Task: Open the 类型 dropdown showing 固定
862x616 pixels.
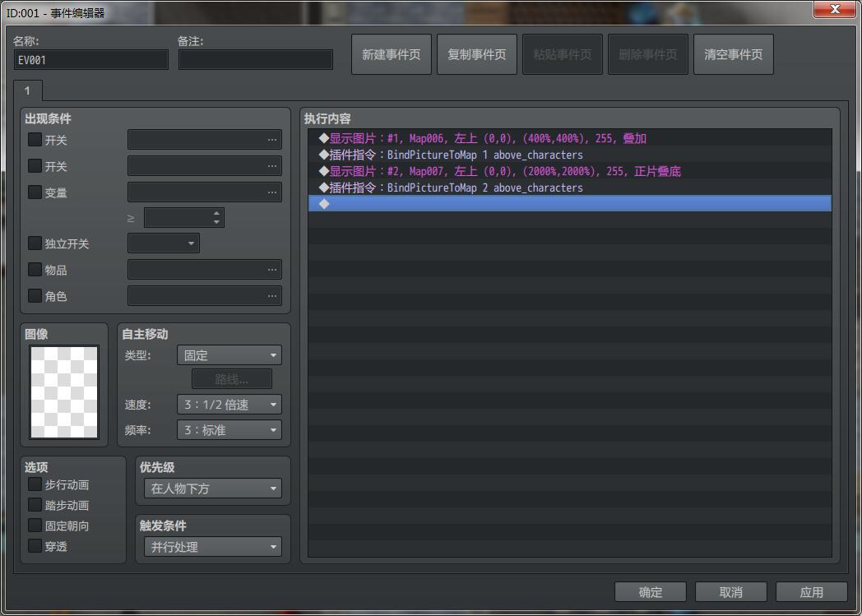Action: pyautogui.click(x=229, y=355)
